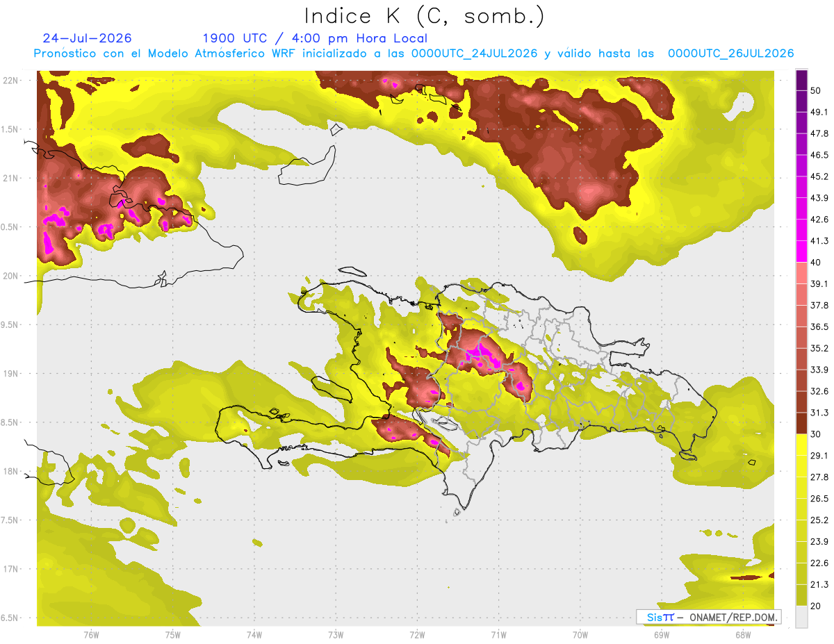Click the "23.9" value on the color scale
Viewport: 834px width, 644px height.
pyautogui.click(x=819, y=542)
